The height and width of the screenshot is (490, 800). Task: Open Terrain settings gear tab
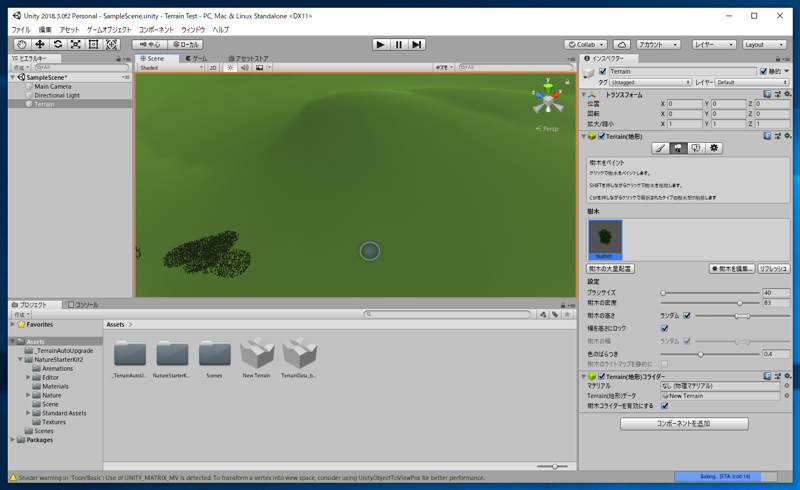tap(714, 148)
